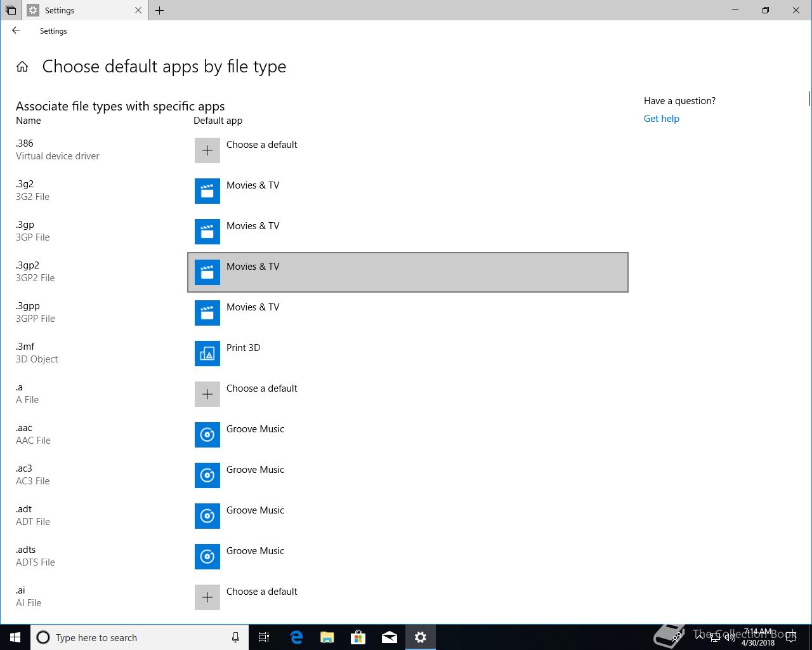Click 'Choose a default' for .386
The width and height of the screenshot is (812, 650).
pos(262,145)
